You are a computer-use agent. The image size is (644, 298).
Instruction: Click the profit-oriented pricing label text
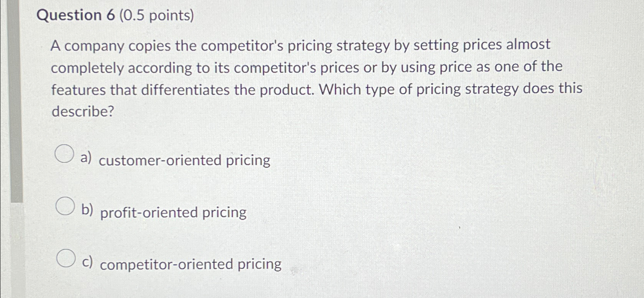173,213
